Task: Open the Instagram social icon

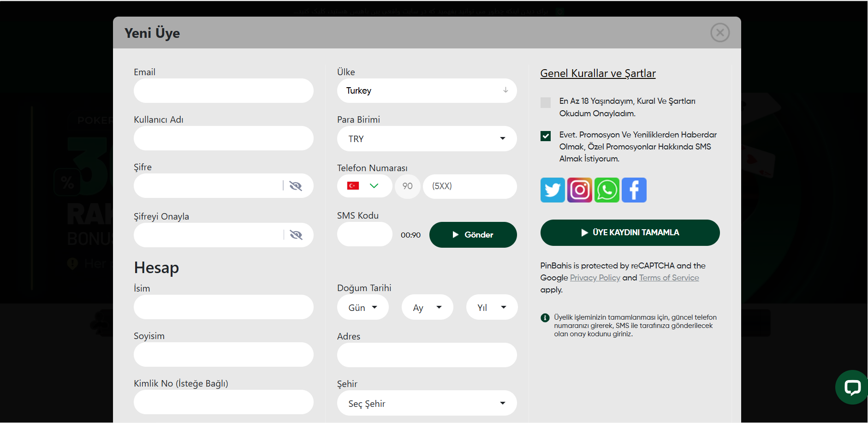Action: point(580,190)
